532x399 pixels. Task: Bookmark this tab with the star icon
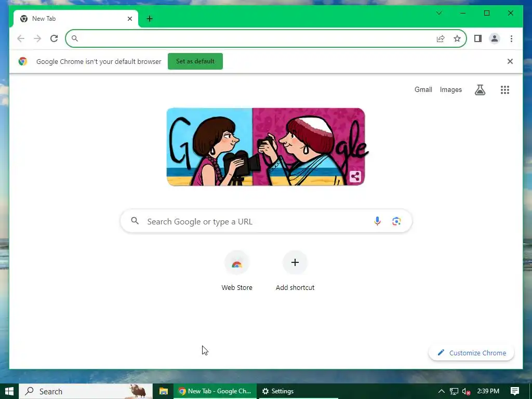[x=457, y=38]
